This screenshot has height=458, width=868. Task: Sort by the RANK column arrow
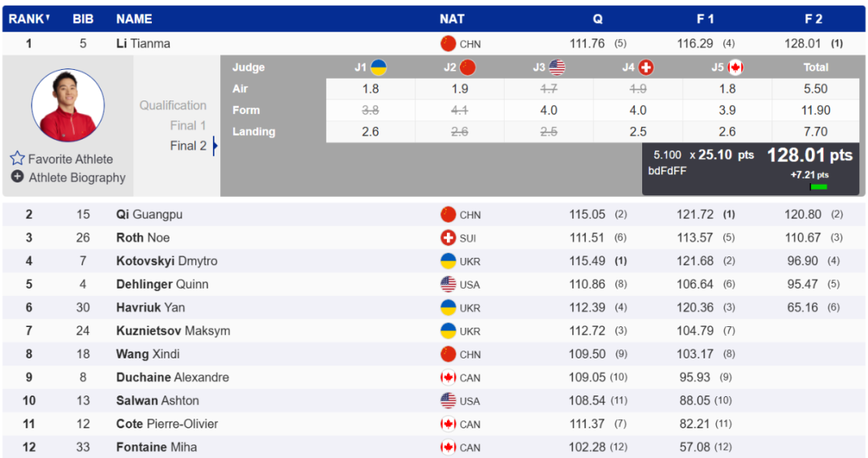tap(47, 18)
